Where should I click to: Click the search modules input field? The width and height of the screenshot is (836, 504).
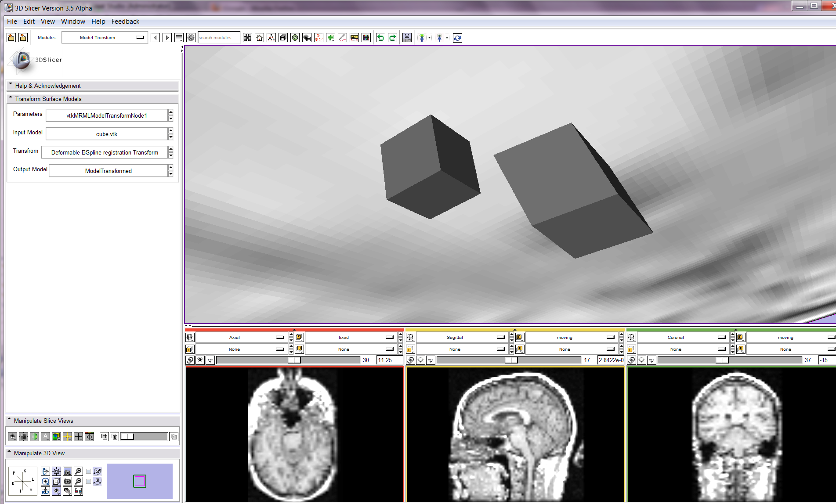[218, 38]
